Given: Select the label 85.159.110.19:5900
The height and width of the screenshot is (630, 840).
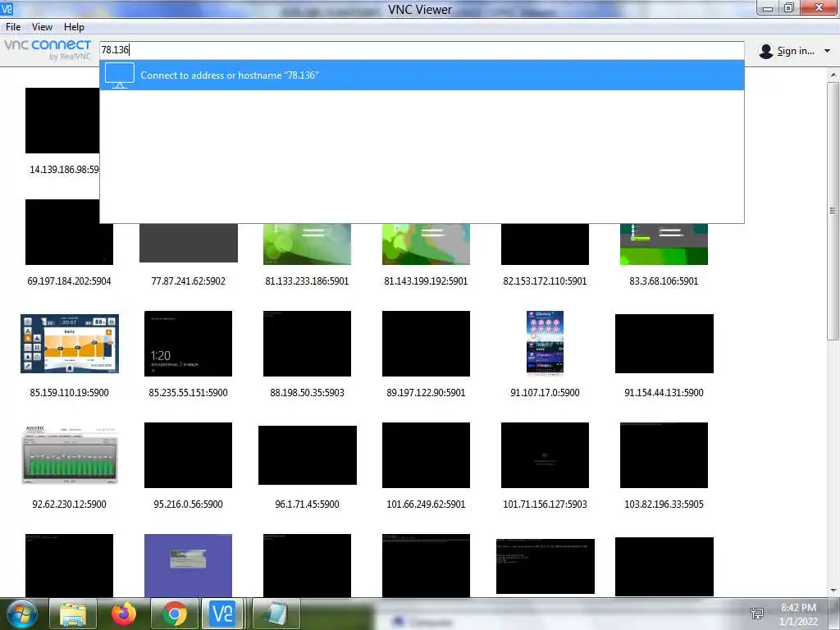Looking at the screenshot, I should [69, 393].
